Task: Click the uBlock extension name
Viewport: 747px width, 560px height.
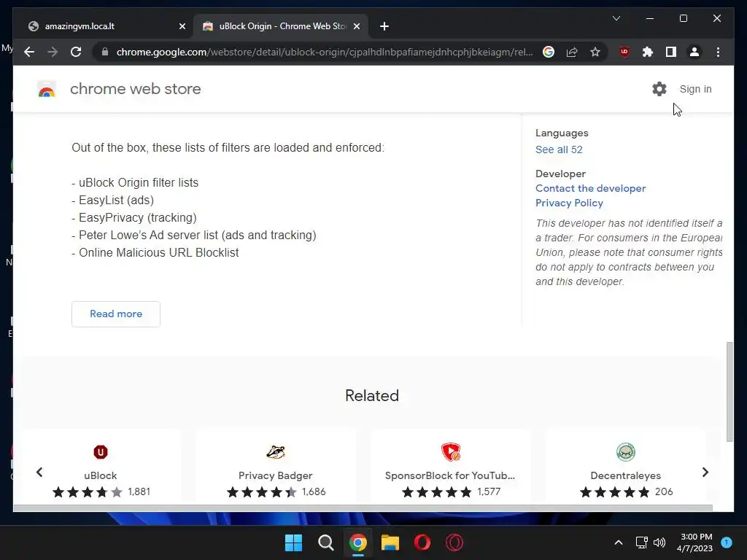Action: click(x=101, y=475)
